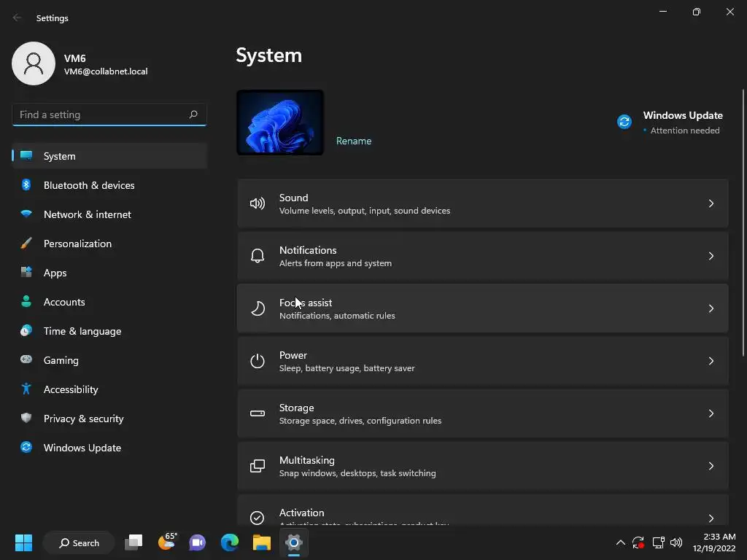Click the volume icon in system tray
Image resolution: width=747 pixels, height=560 pixels.
coord(676,542)
